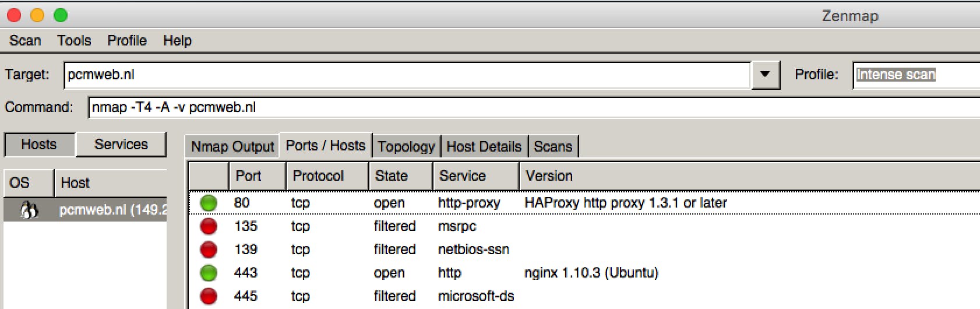Open the Scan menu

tap(25, 40)
